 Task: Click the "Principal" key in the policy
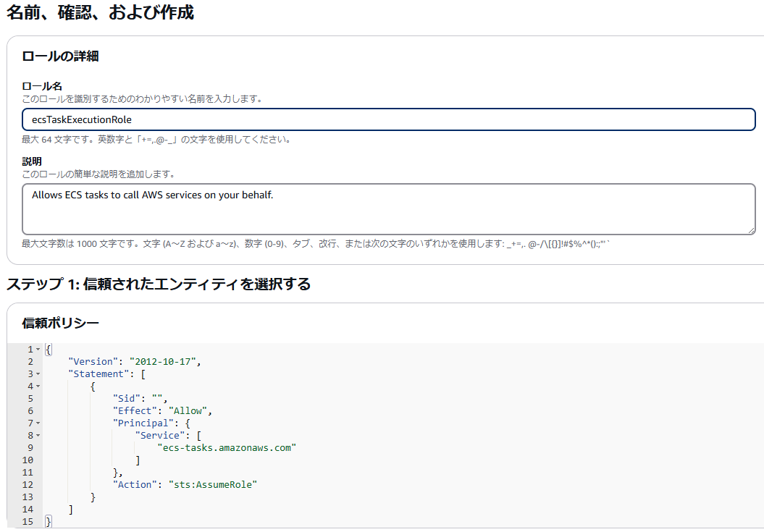click(143, 423)
